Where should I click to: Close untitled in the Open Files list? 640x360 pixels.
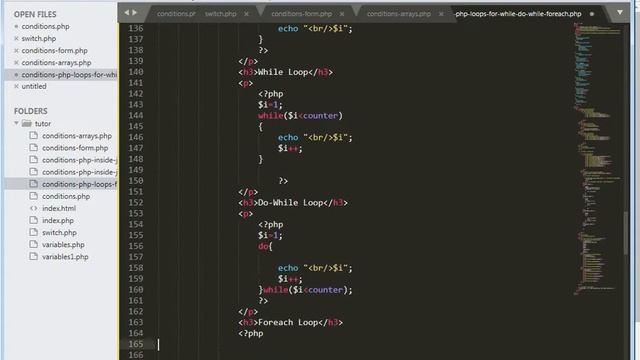coord(16,86)
